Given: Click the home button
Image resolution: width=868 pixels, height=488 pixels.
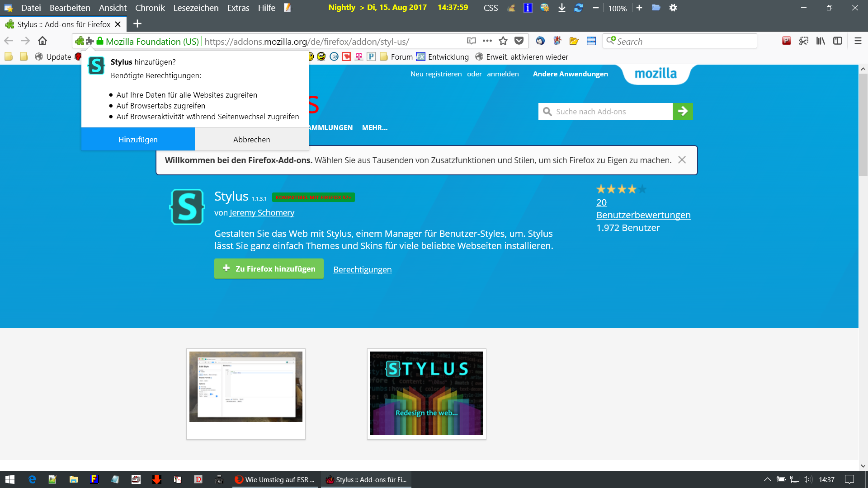Looking at the screenshot, I should pyautogui.click(x=42, y=41).
